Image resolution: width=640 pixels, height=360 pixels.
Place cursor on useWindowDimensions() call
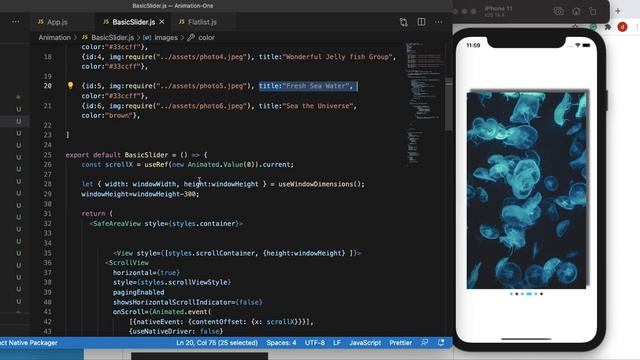point(321,184)
